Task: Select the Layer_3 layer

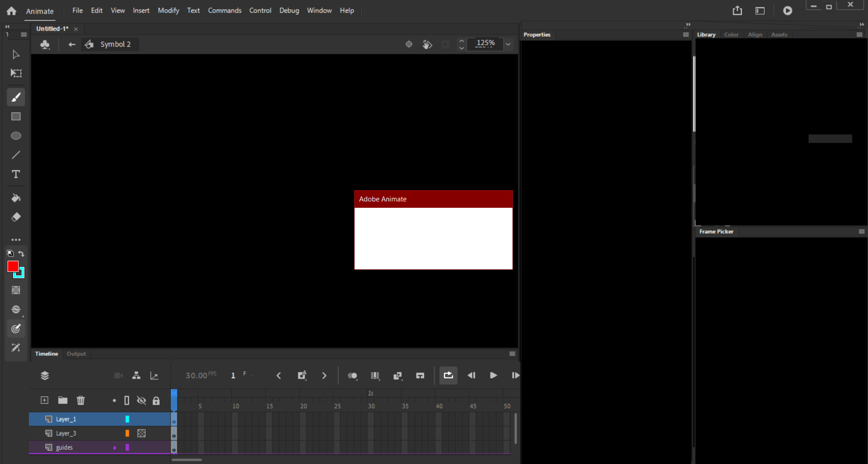Action: pyautogui.click(x=100, y=433)
